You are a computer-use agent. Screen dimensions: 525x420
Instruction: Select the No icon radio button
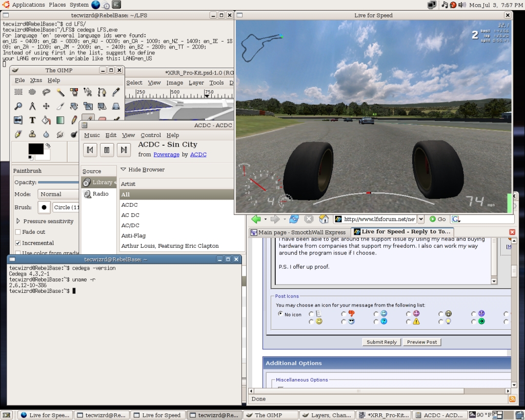coord(280,313)
